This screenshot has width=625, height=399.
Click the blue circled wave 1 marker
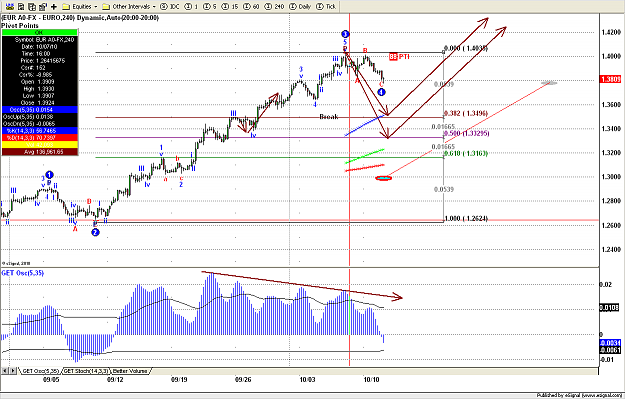coord(49,175)
